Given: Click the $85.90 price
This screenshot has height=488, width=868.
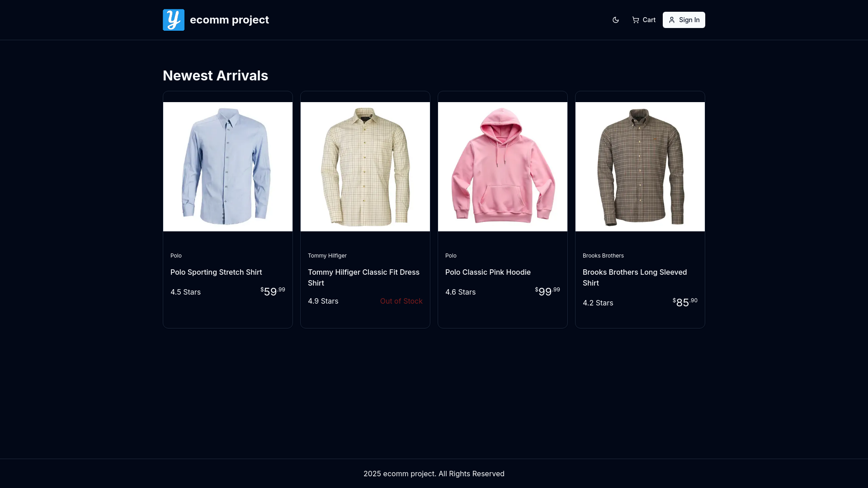Looking at the screenshot, I should [x=685, y=302].
